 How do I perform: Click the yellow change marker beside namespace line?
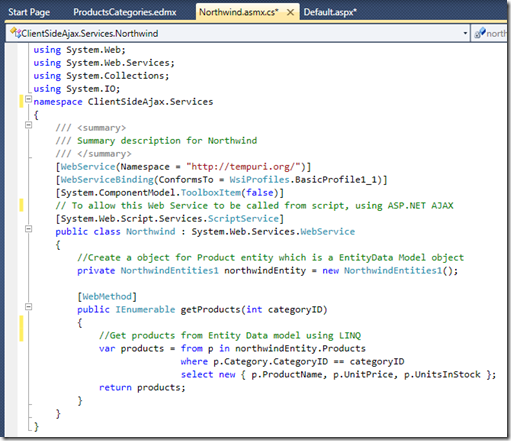[x=21, y=101]
